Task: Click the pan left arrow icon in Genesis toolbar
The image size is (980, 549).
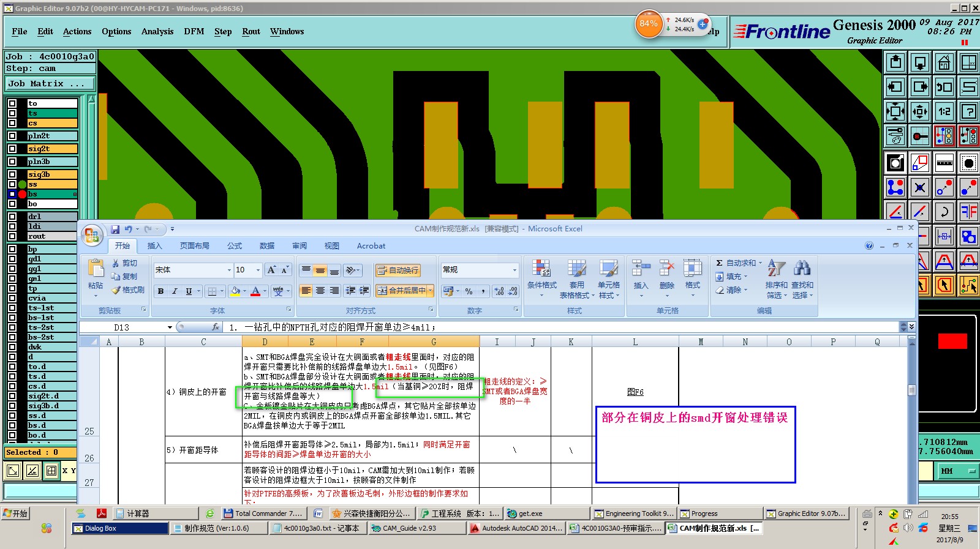Action: point(895,87)
